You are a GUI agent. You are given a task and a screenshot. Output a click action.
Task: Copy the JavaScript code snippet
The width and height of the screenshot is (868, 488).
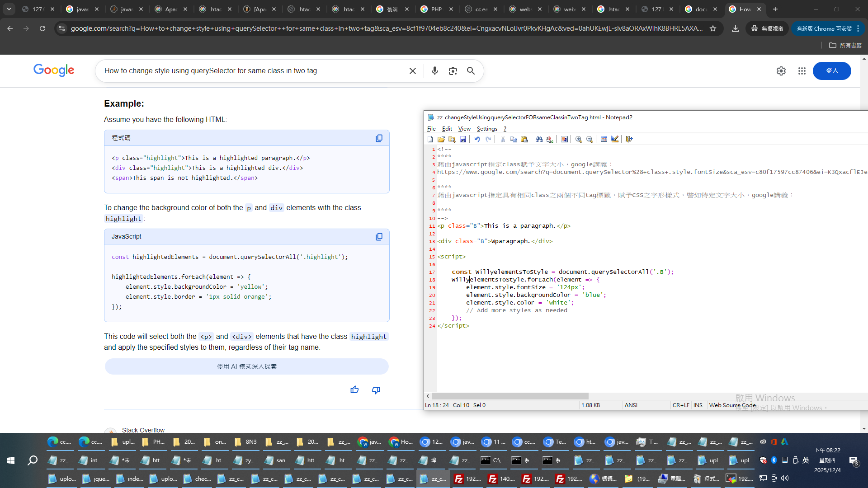point(379,237)
